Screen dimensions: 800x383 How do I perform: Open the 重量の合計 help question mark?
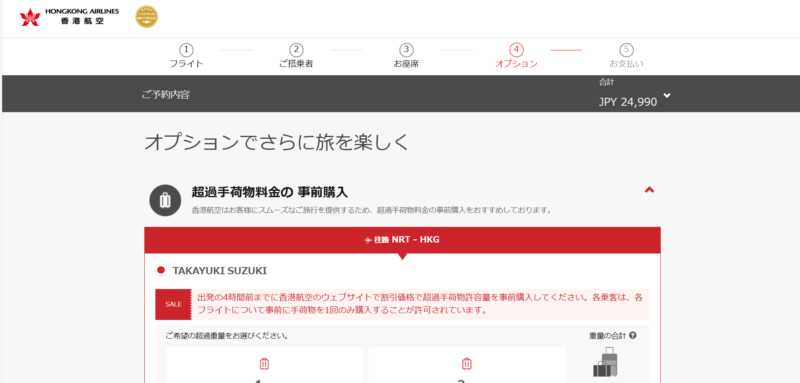pyautogui.click(x=633, y=336)
